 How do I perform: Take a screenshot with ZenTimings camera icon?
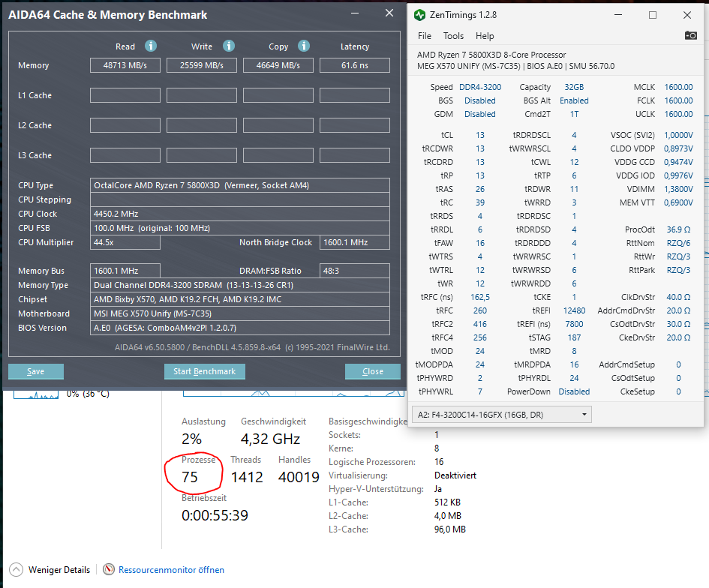point(690,35)
